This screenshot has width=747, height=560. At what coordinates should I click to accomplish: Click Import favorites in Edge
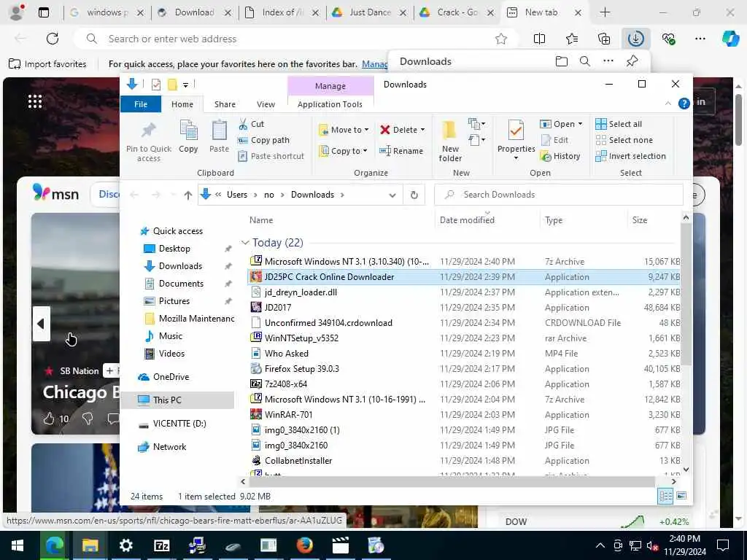point(47,64)
